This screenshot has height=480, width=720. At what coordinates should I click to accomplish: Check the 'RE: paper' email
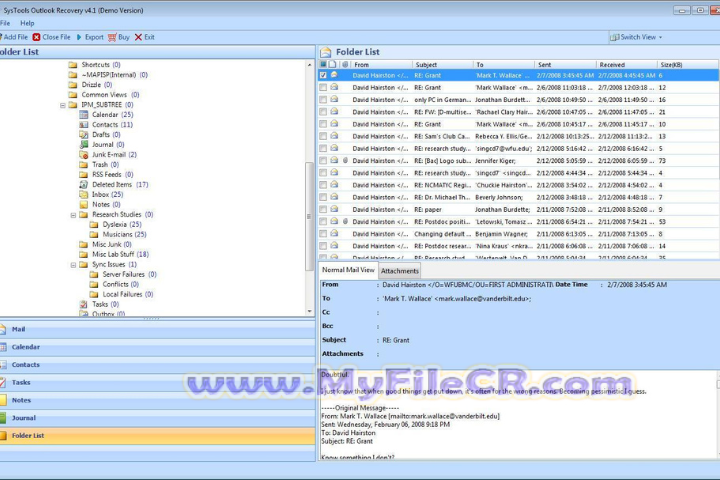[323, 209]
